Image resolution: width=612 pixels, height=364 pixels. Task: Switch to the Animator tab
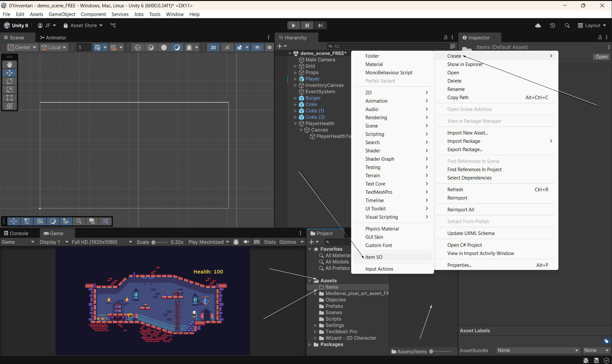(53, 38)
